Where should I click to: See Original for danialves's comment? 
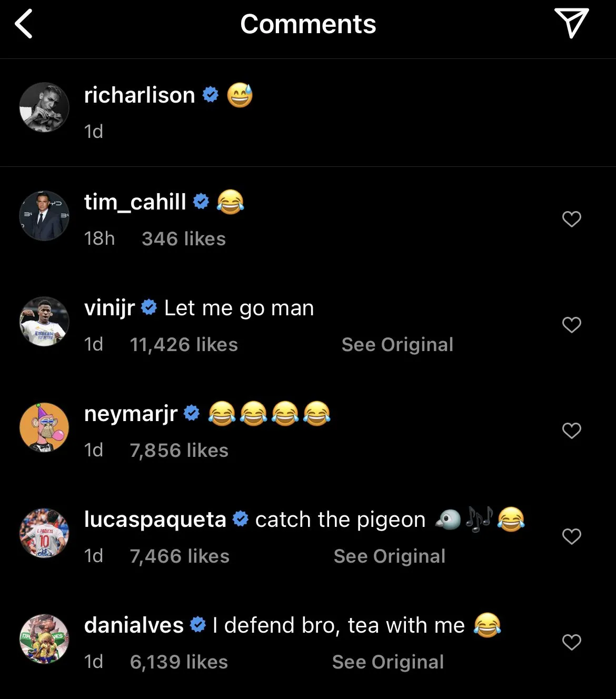click(x=388, y=662)
